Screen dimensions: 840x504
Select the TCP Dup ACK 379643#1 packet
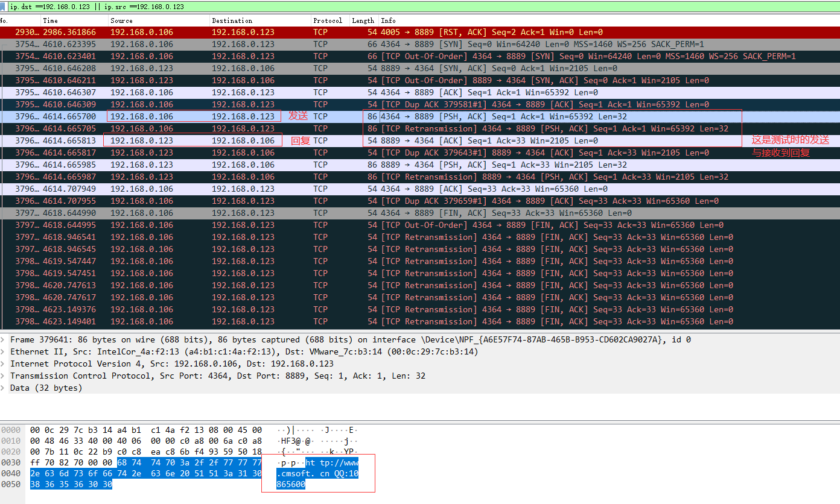coord(420,153)
